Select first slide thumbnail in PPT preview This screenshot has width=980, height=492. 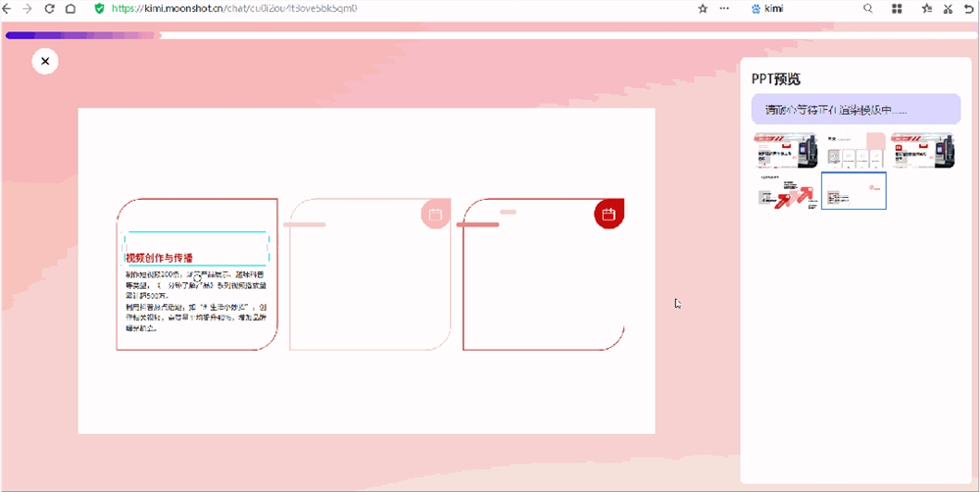pos(786,150)
